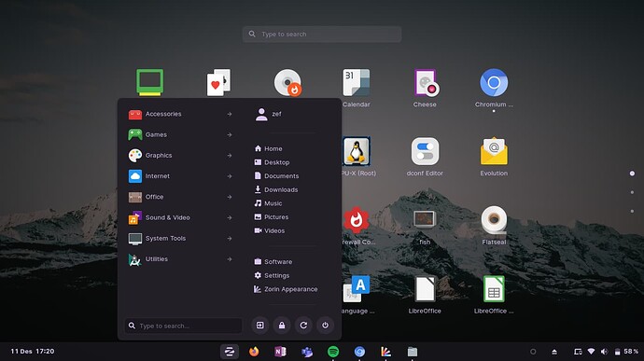Viewport: 644px width, 361px height.
Task: Expand the Office category
Action: [x=180, y=197]
